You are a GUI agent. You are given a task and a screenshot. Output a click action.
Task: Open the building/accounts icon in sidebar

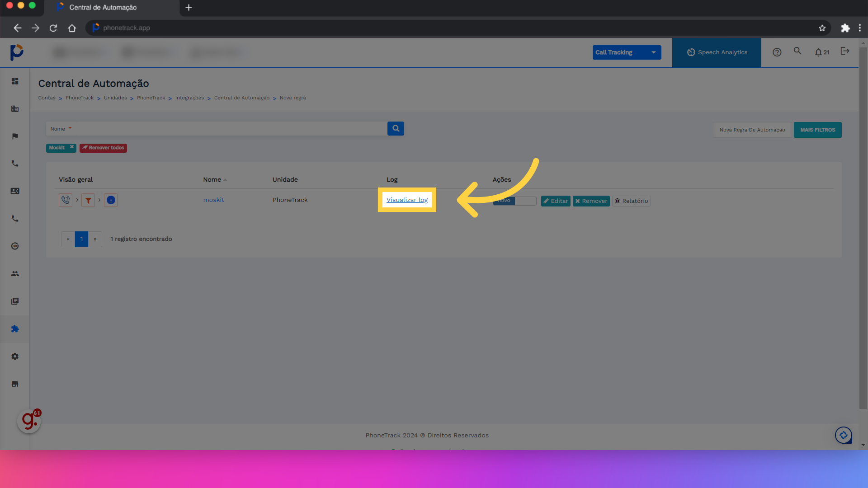coord(15,109)
